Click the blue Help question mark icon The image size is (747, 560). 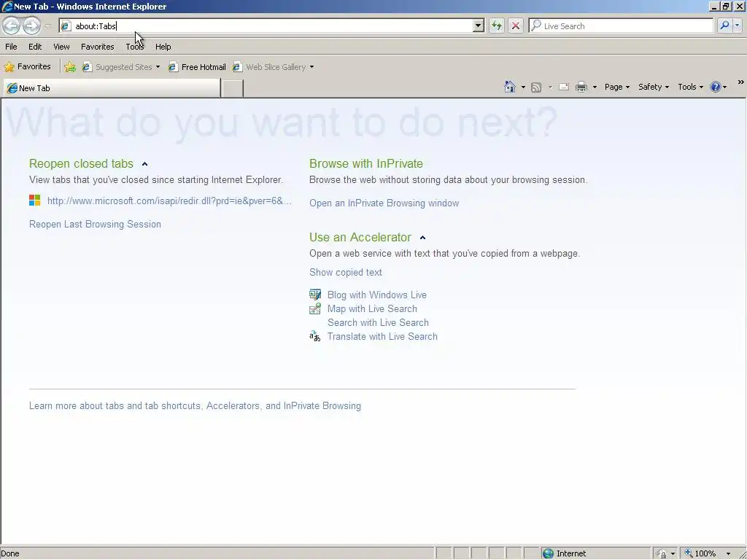(x=715, y=87)
